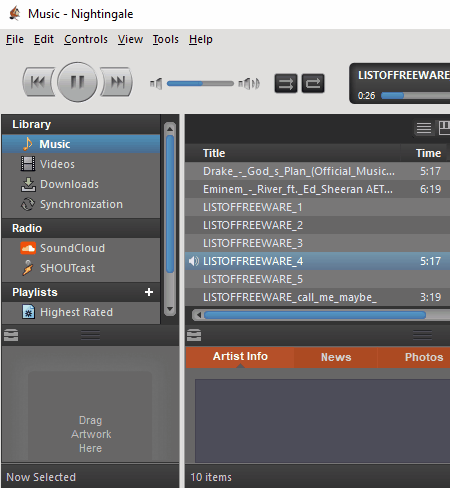Skip to the next track
The width and height of the screenshot is (450, 488).
pos(117,82)
